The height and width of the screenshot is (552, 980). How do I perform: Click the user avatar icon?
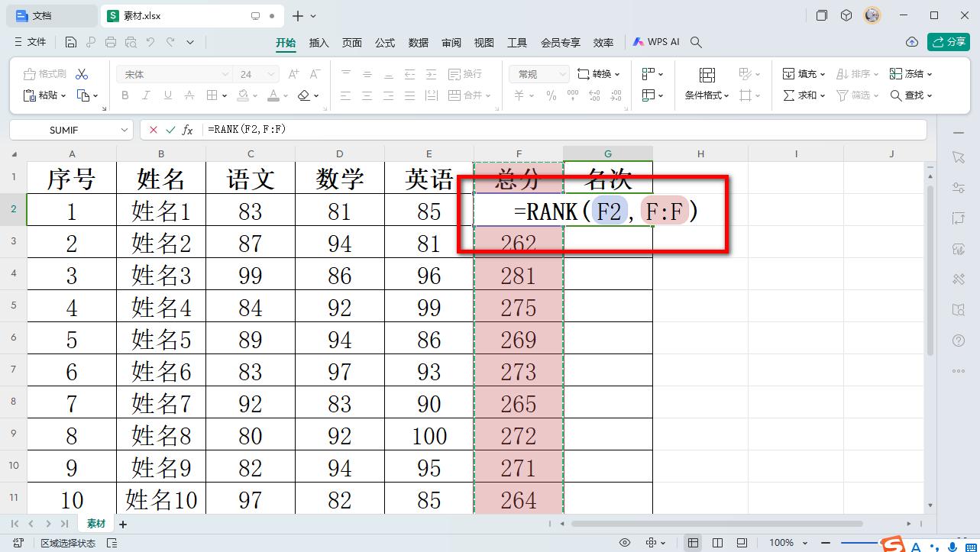click(x=872, y=15)
